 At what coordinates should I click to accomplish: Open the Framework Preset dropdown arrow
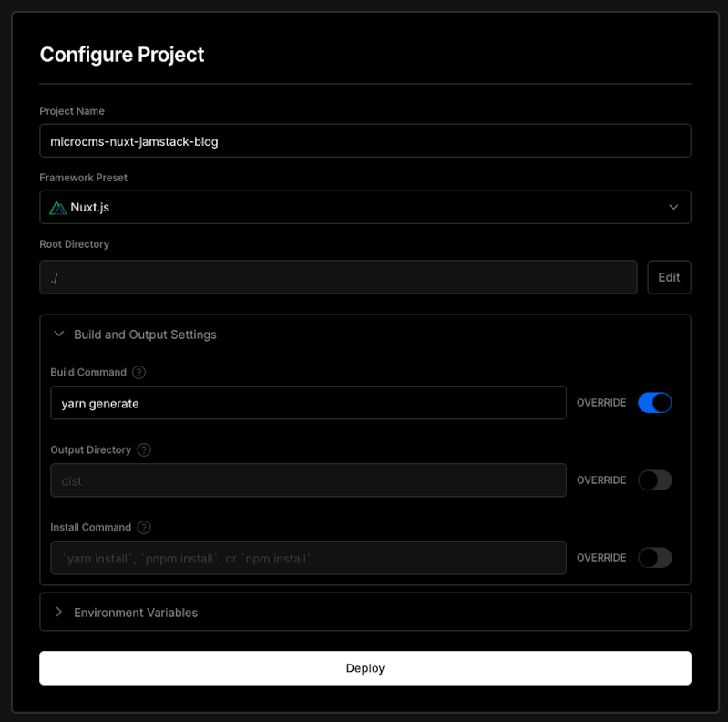click(x=673, y=208)
